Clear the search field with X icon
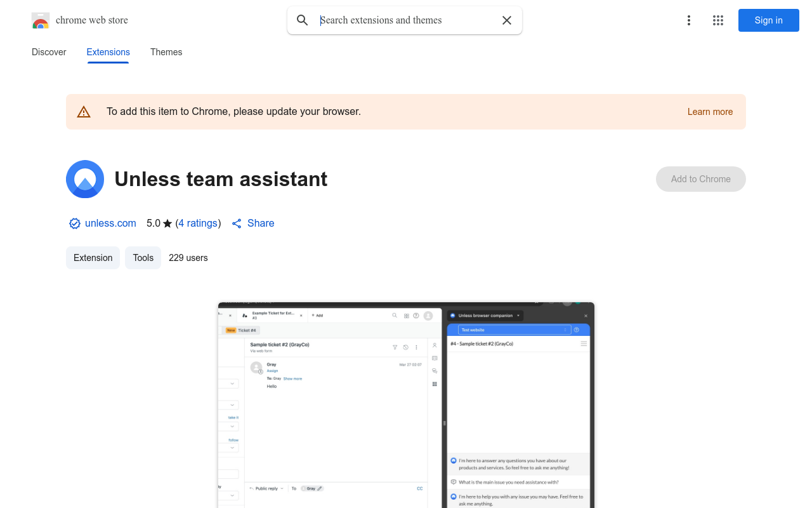 [x=507, y=20]
